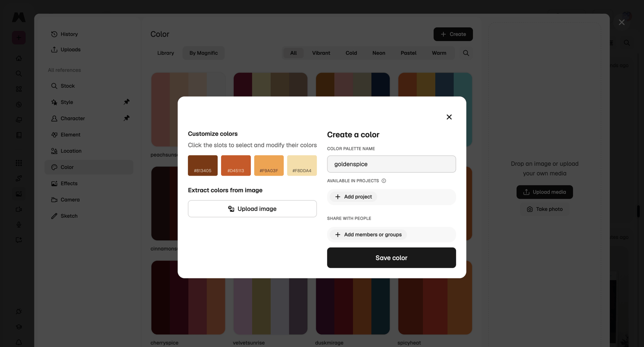Select the #813405 color slot
644x347 pixels.
pos(203,165)
